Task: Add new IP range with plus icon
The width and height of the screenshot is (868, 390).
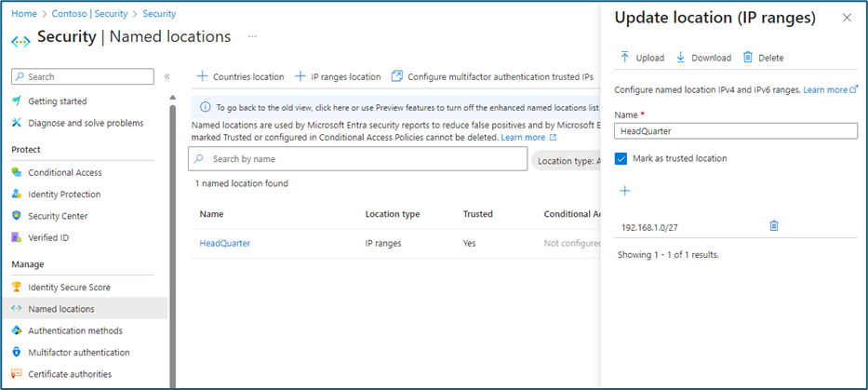Action: click(x=625, y=191)
